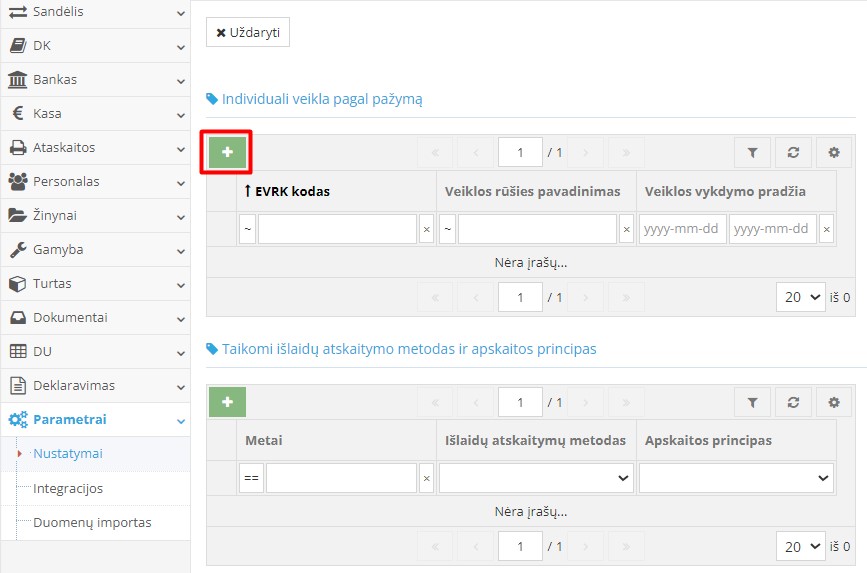Sort by Išlaidų atskaitymų metodas column
The height and width of the screenshot is (573, 867).
(x=535, y=441)
